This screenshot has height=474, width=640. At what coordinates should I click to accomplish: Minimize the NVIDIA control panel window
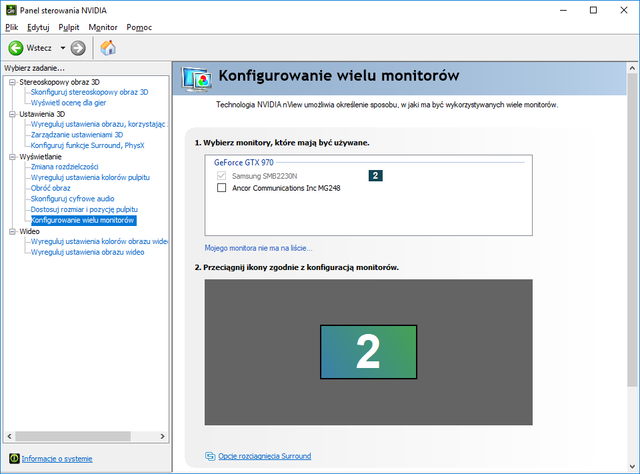[564, 10]
